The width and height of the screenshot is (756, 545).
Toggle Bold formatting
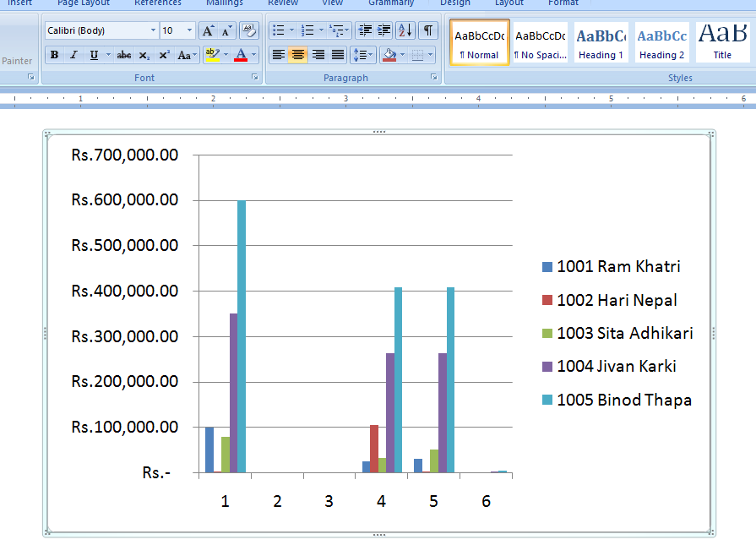coord(54,56)
